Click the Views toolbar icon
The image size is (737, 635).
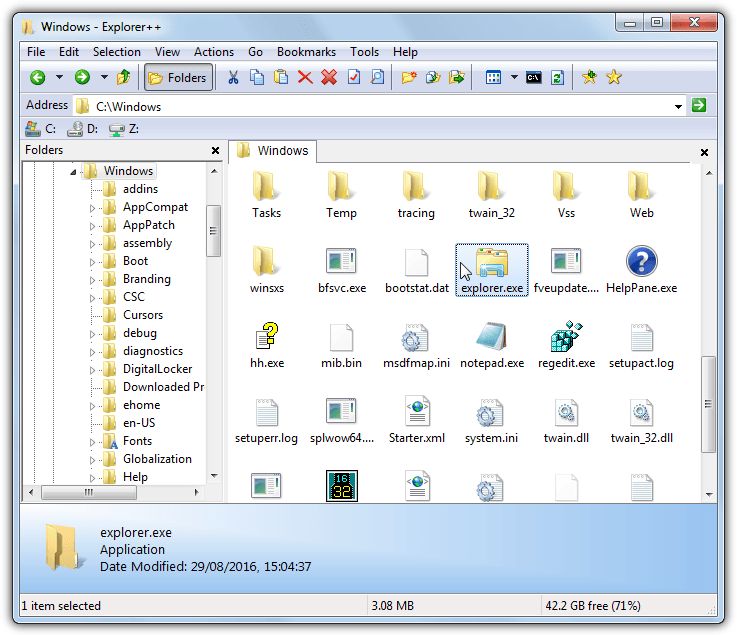(x=493, y=77)
